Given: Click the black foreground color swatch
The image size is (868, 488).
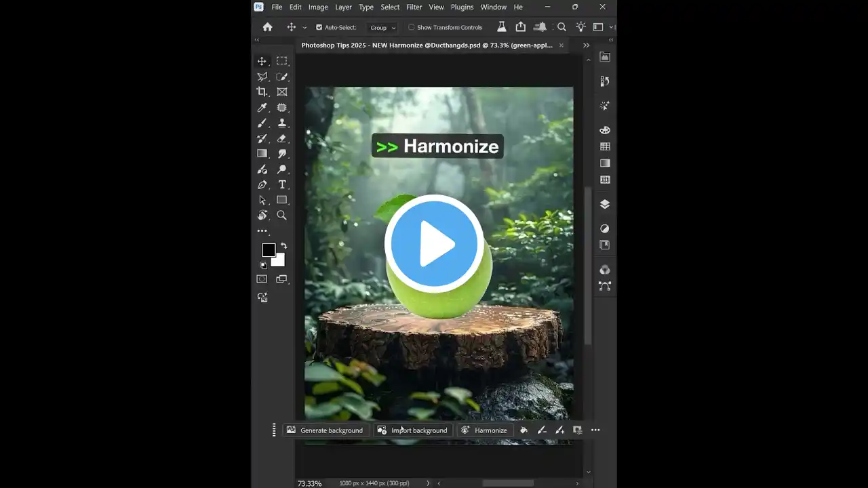Looking at the screenshot, I should pos(269,250).
